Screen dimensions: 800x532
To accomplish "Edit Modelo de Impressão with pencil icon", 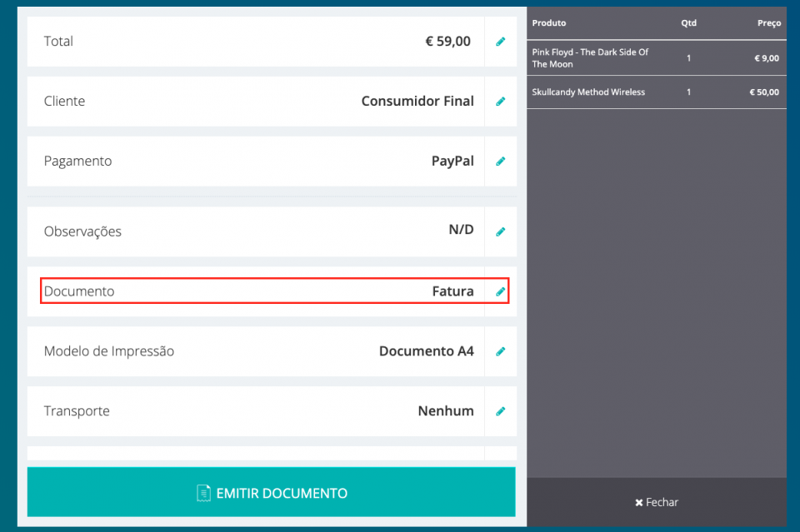I will pyautogui.click(x=500, y=351).
